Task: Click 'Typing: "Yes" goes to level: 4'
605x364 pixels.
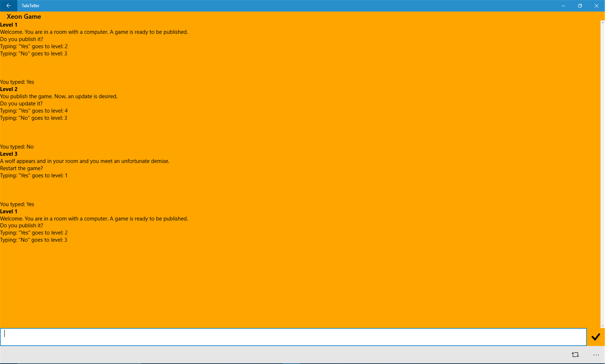Action: 34,111
